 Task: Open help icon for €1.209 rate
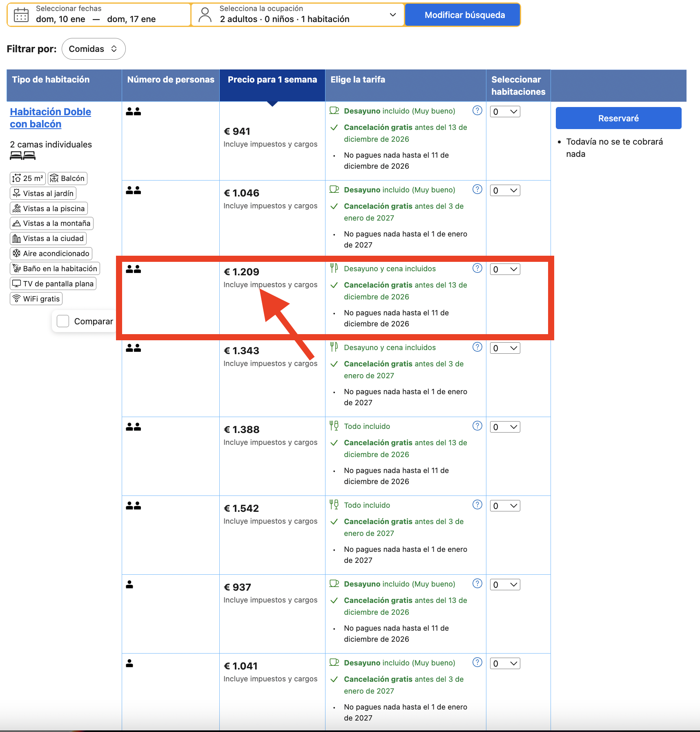coord(477,268)
